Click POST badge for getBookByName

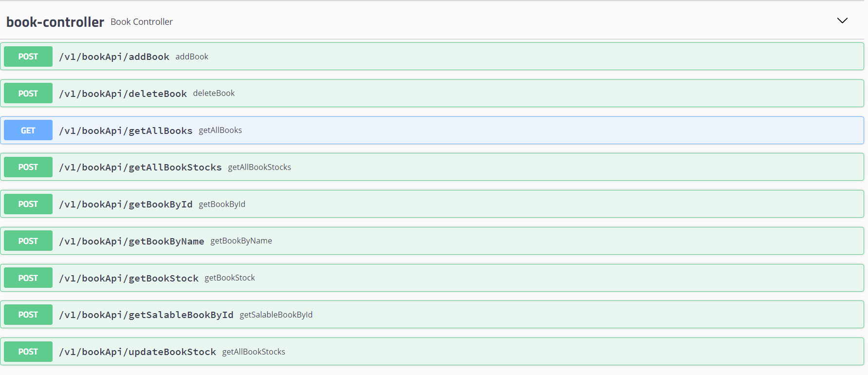click(x=28, y=241)
